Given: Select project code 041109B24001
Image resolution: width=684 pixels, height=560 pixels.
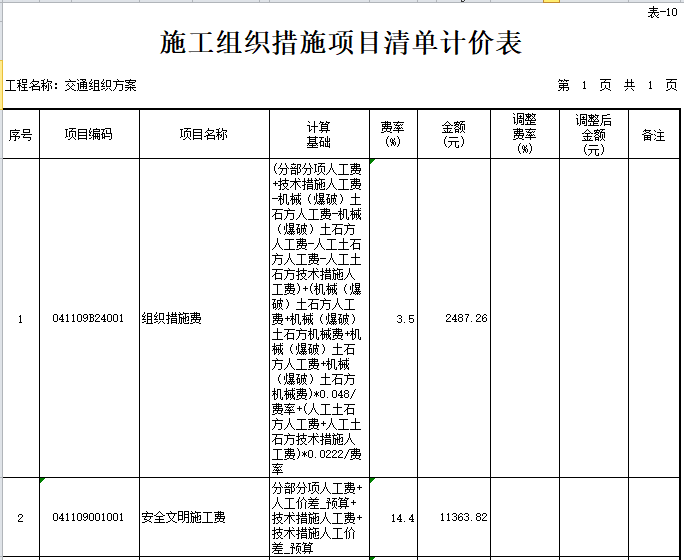Looking at the screenshot, I should 88,319.
